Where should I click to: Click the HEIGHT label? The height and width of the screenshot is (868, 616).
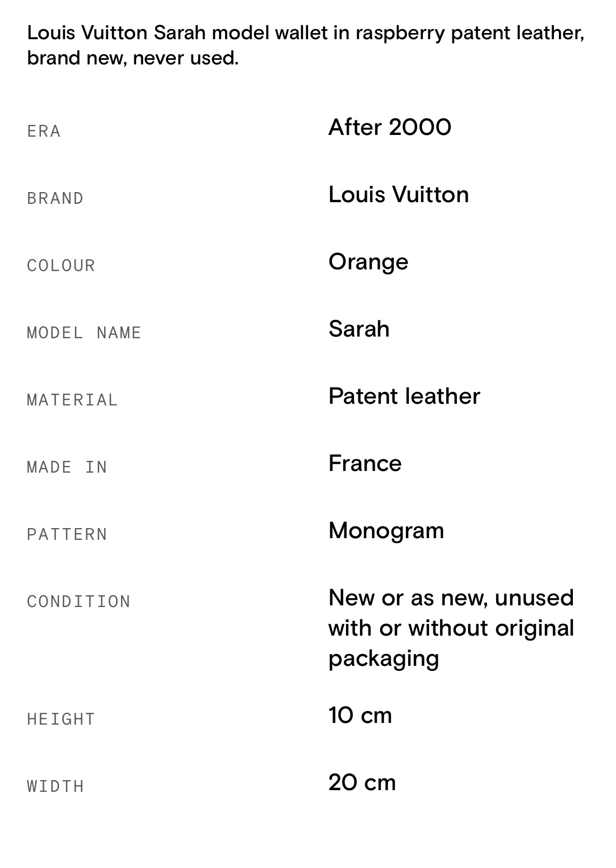point(61,719)
